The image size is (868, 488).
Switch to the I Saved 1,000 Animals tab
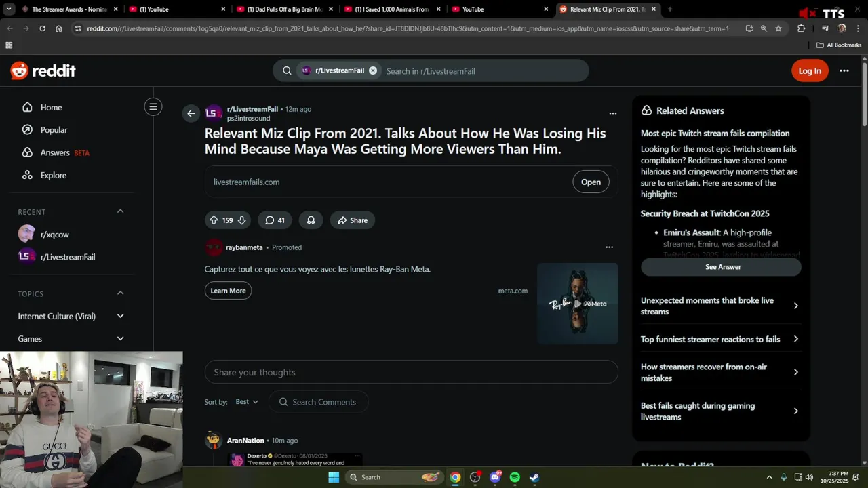click(392, 9)
